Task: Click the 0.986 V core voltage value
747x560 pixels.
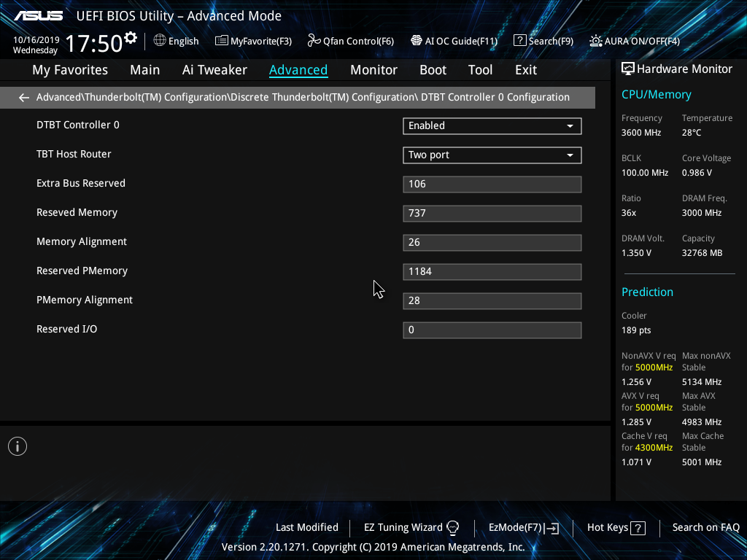Action: 697,173
